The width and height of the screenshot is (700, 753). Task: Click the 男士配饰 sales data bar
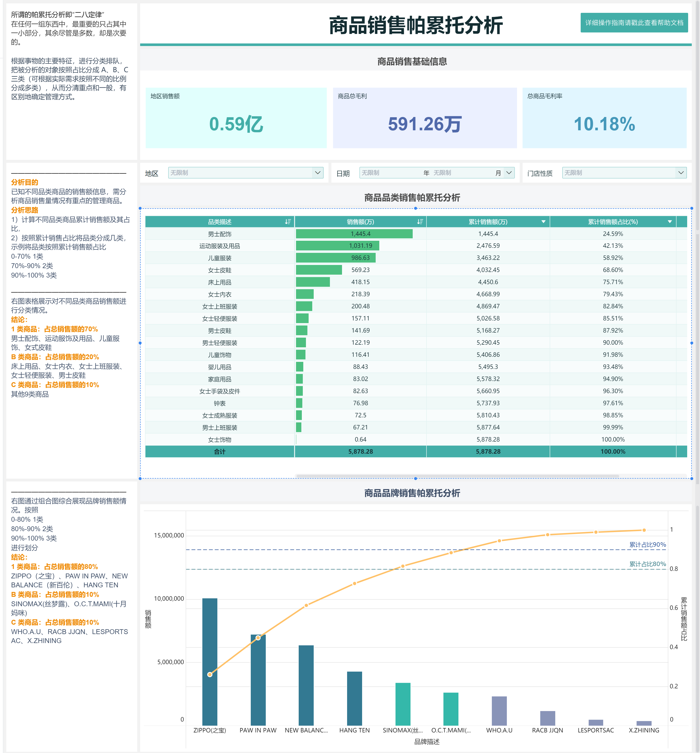tap(354, 234)
